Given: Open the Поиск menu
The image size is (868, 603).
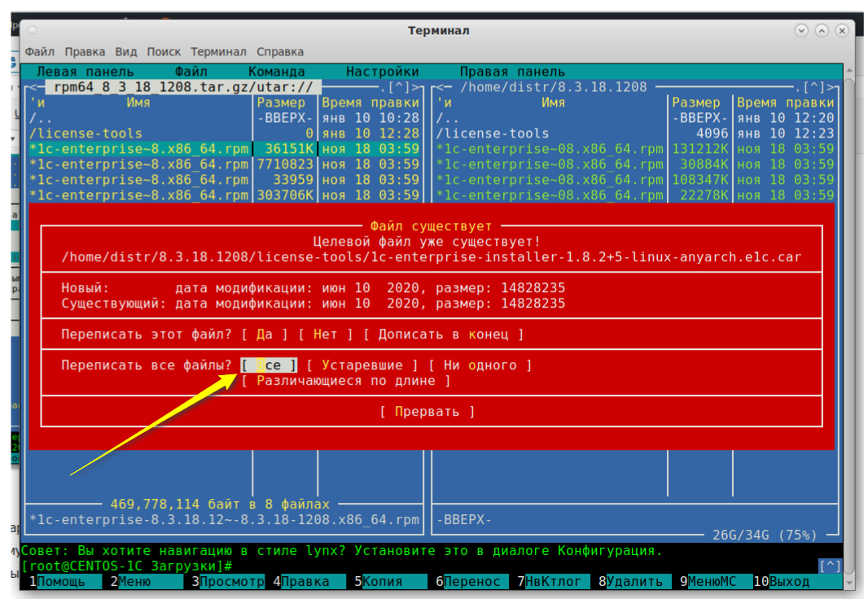Looking at the screenshot, I should click(164, 51).
